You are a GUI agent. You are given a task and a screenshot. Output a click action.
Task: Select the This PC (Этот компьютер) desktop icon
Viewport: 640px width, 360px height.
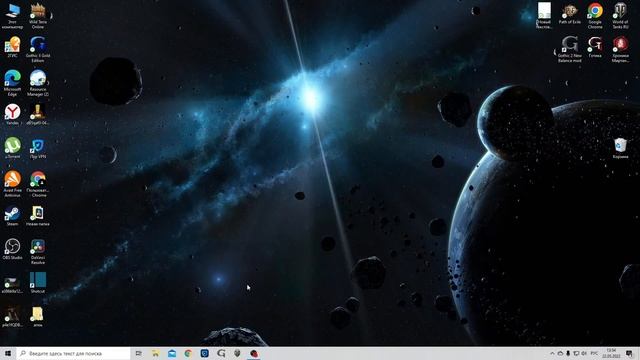click(x=13, y=16)
